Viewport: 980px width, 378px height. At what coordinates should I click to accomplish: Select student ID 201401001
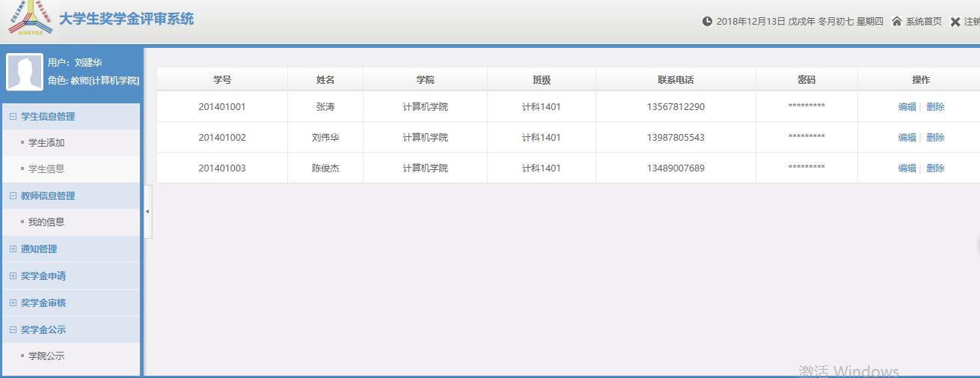pos(222,106)
